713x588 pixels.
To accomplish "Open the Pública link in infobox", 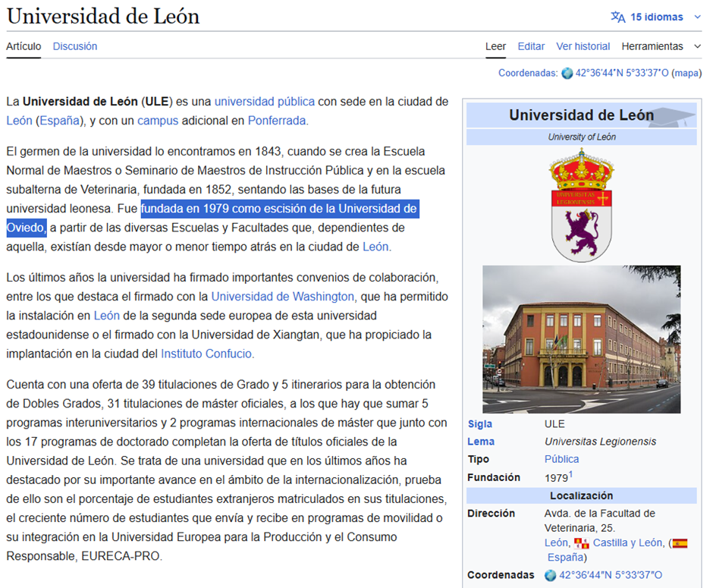I will [x=561, y=459].
